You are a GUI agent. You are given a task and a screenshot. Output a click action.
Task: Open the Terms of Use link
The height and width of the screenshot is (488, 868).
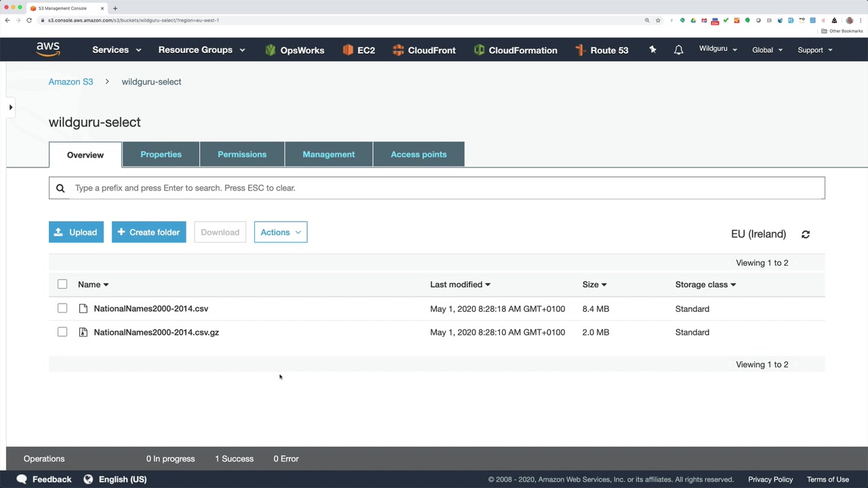point(828,479)
